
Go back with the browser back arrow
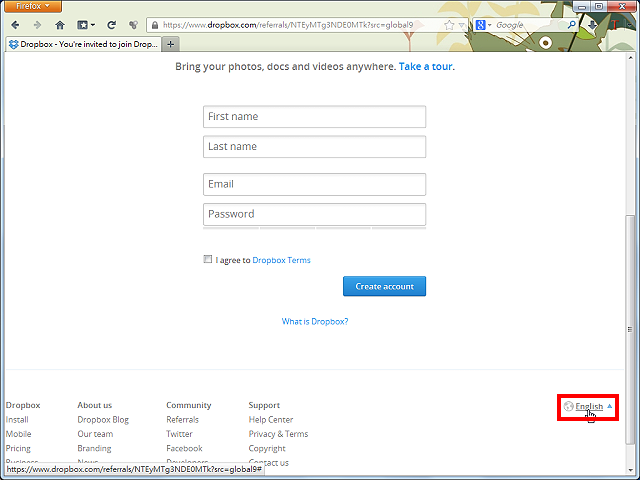pyautogui.click(x=16, y=25)
